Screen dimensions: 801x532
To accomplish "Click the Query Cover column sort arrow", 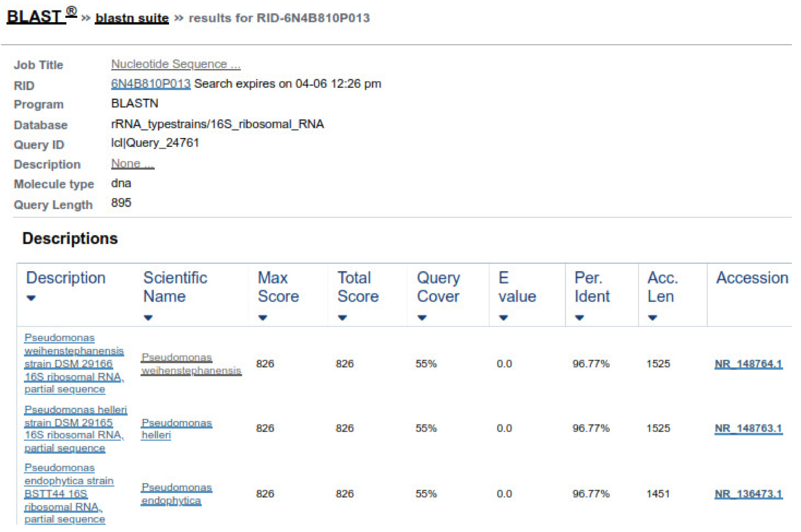I will (x=422, y=318).
